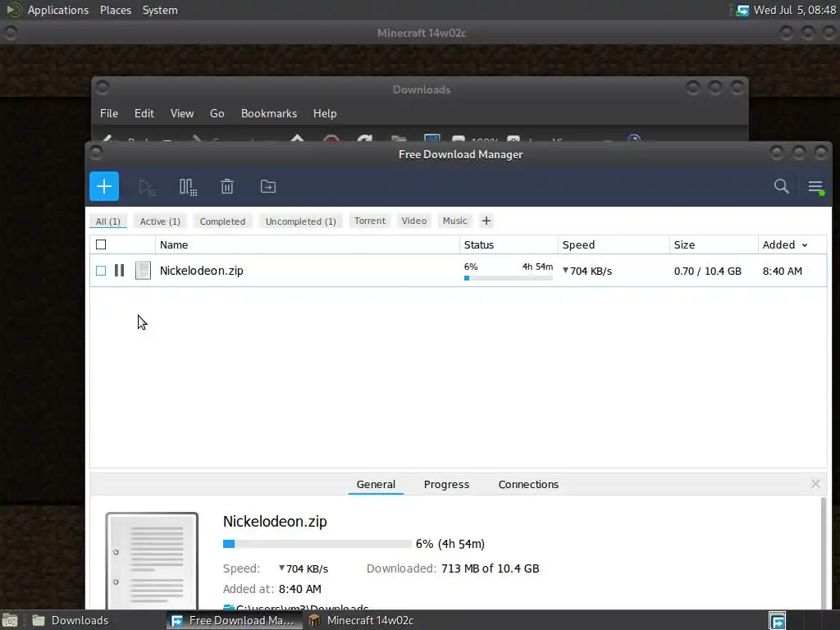
Task: Click the details panel vertical scrollbar
Action: click(x=823, y=553)
